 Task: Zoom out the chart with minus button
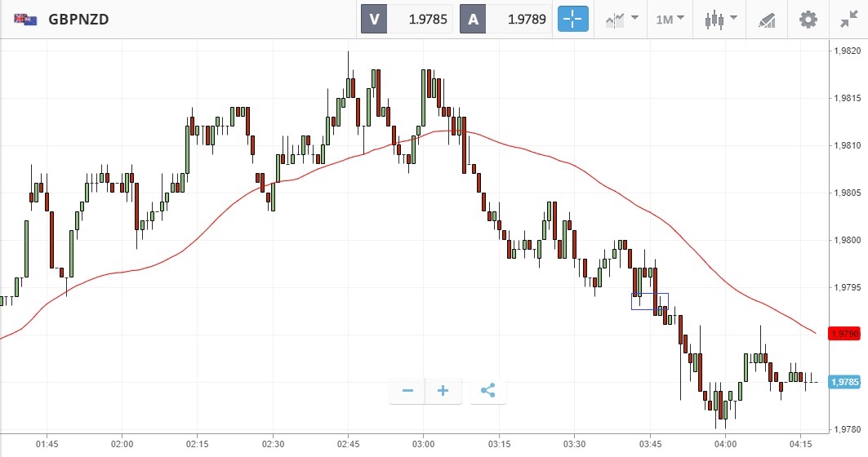[x=408, y=391]
